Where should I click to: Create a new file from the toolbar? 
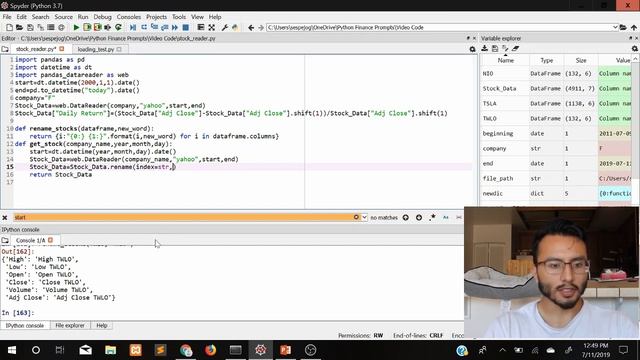(9, 27)
